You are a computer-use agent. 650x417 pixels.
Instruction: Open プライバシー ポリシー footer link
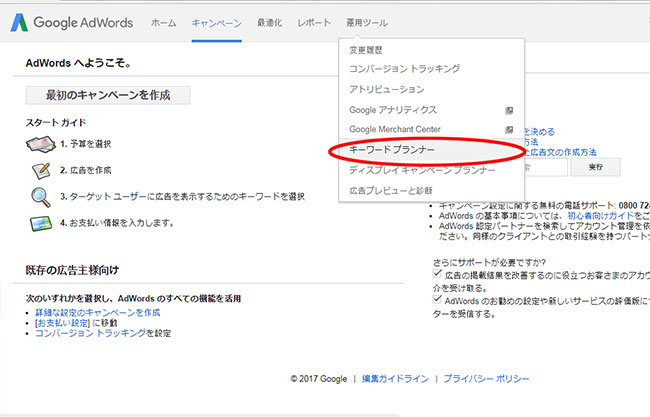coord(486,379)
